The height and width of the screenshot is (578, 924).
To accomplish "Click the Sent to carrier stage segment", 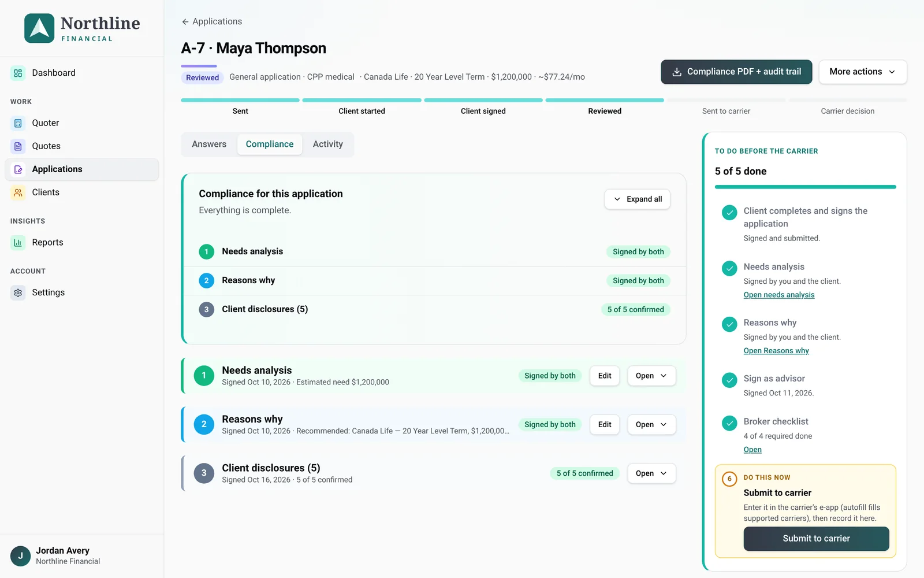I will pyautogui.click(x=726, y=106).
